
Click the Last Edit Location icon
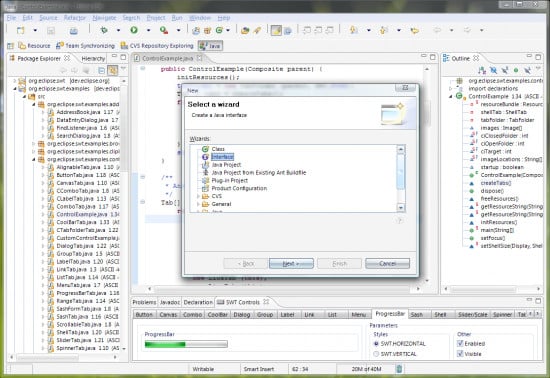coord(415,31)
